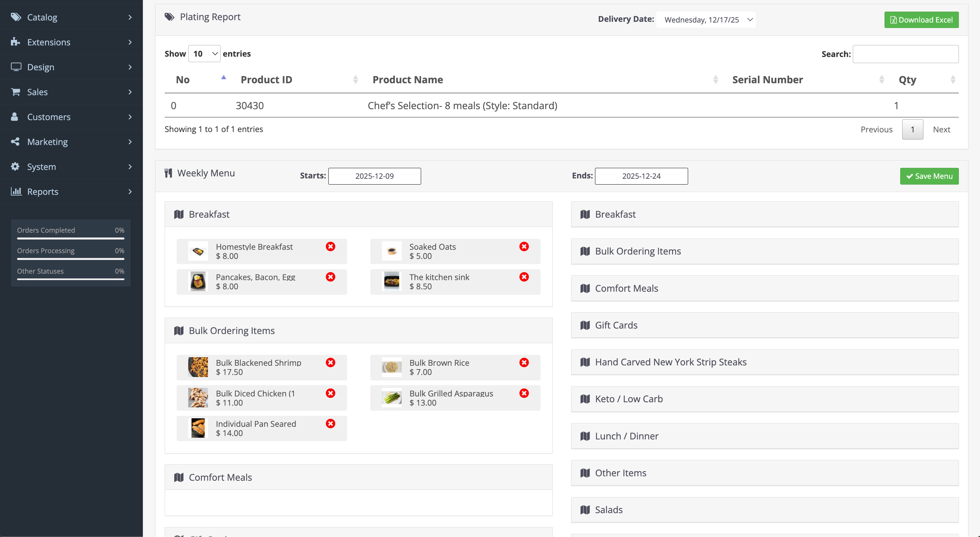The height and width of the screenshot is (537, 980).
Task: Delete The kitchen sink menu item
Action: pyautogui.click(x=524, y=277)
